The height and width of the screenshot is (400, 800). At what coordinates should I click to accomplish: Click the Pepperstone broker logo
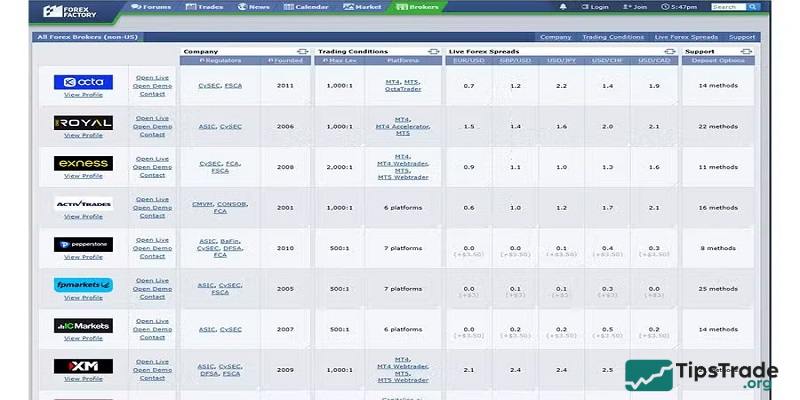tap(83, 244)
